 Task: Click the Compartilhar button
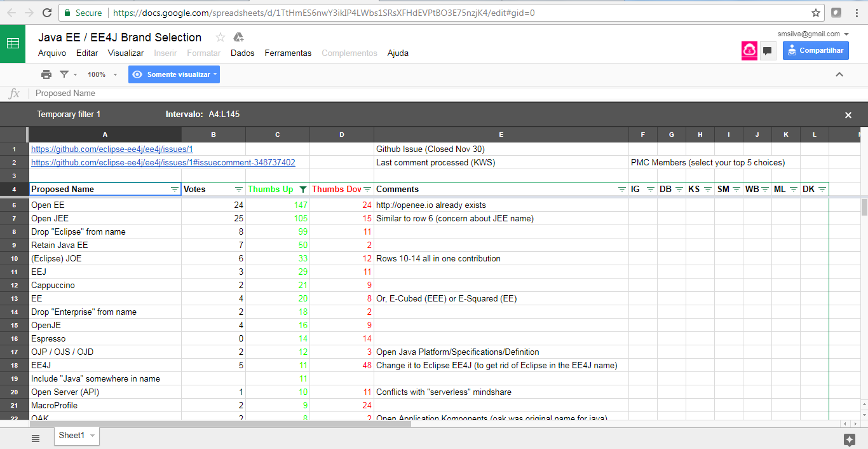click(x=816, y=51)
